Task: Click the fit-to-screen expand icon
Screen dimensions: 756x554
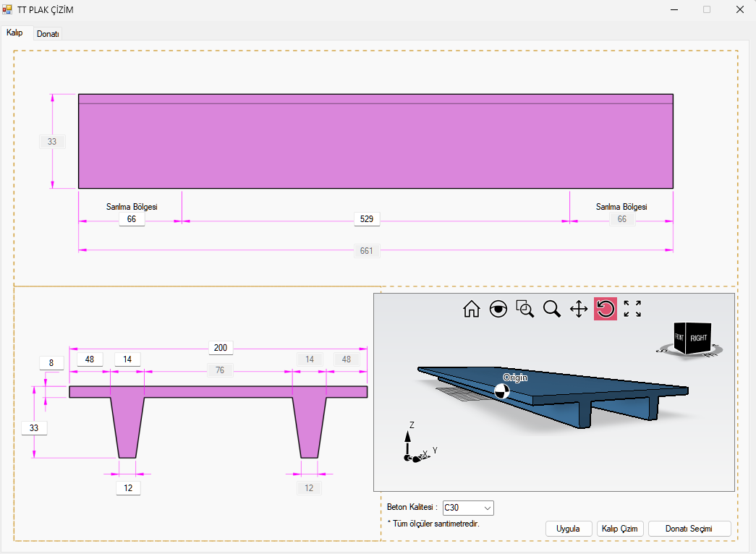Action: click(632, 310)
